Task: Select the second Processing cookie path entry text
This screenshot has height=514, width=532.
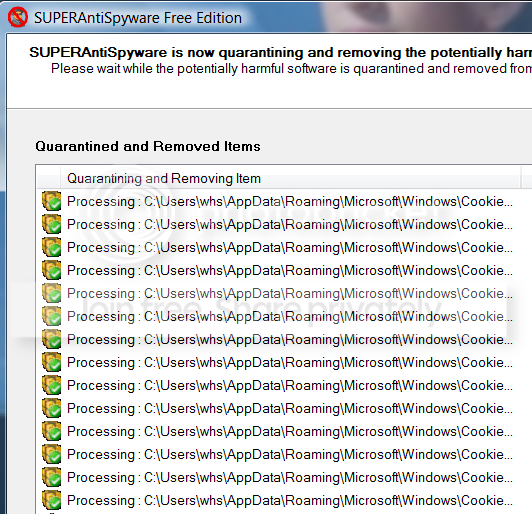Action: pos(290,224)
